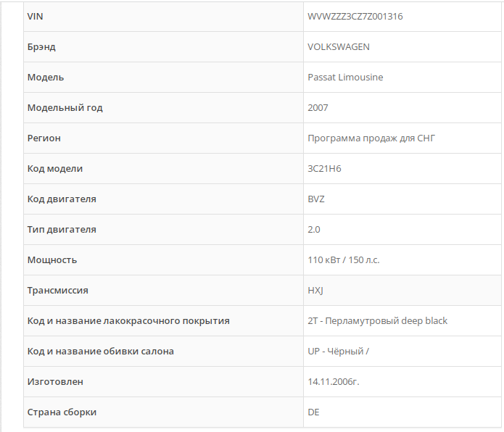
Task: Click the "Брэнд" row label
Action: [x=41, y=46]
